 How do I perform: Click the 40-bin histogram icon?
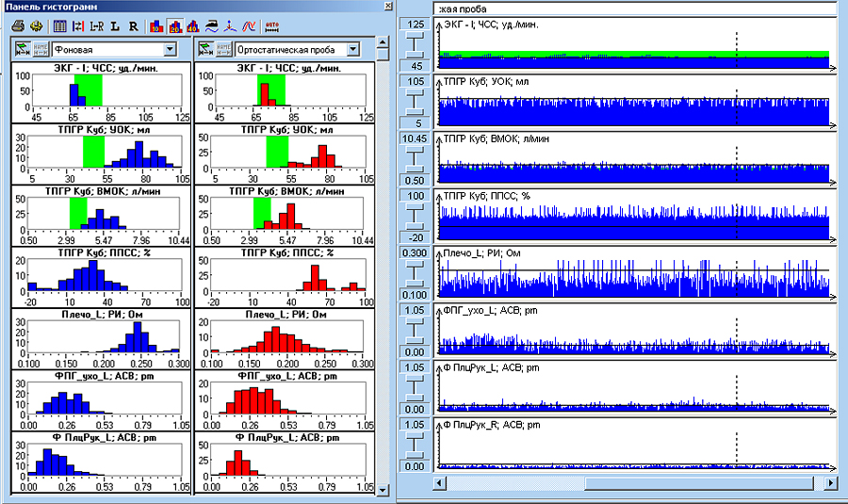pyautogui.click(x=192, y=25)
